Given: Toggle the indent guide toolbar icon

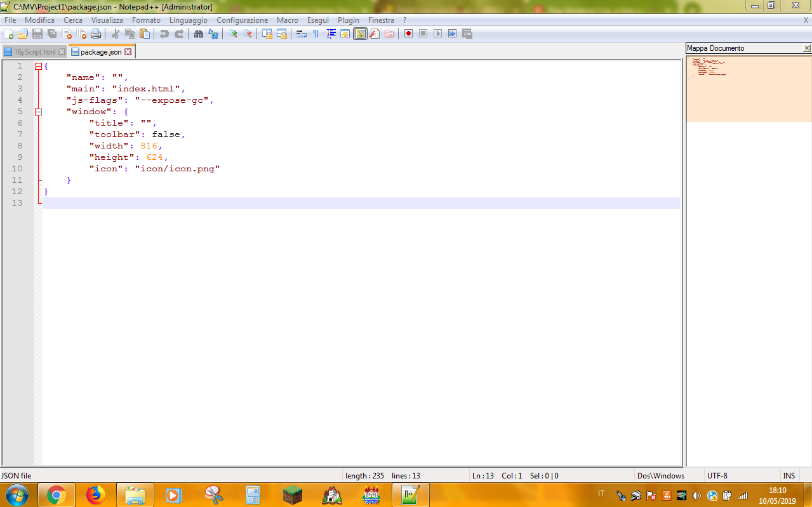Looking at the screenshot, I should [331, 34].
